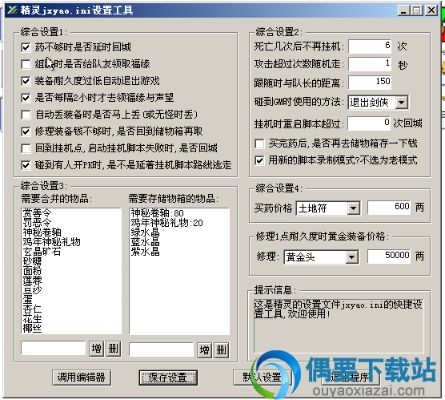445x400 pixels.
Task: Open 碰到GM时使用的方法 dropdown
Action: (402, 102)
